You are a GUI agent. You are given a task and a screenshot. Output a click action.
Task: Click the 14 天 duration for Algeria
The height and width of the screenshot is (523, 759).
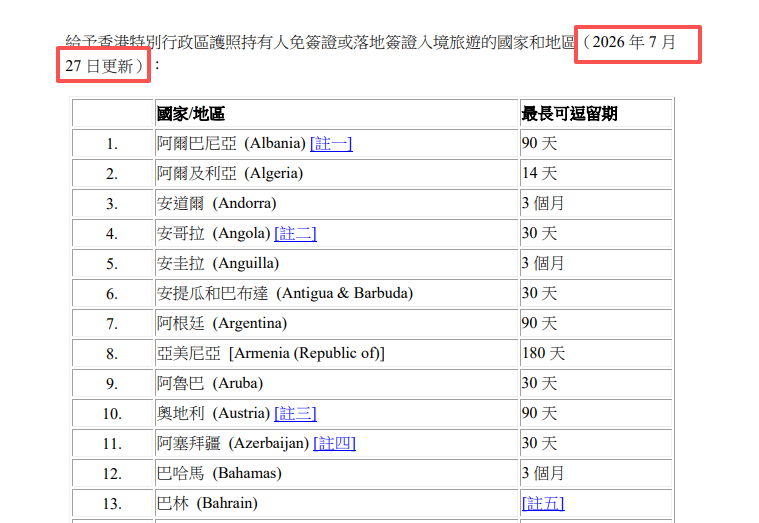tap(539, 173)
